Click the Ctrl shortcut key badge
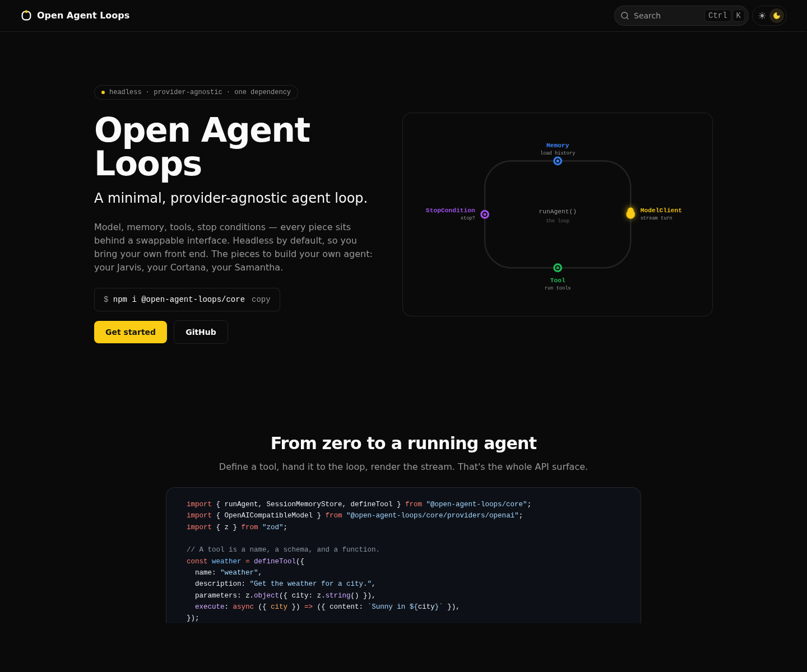The width and height of the screenshot is (807, 672). [718, 16]
